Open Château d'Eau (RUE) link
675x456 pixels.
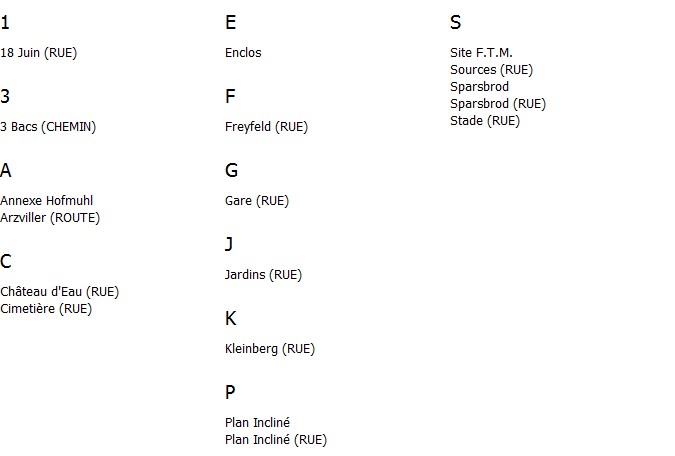point(59,292)
